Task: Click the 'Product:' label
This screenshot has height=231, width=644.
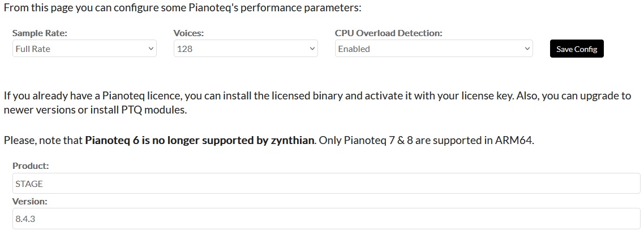Action: click(x=31, y=166)
